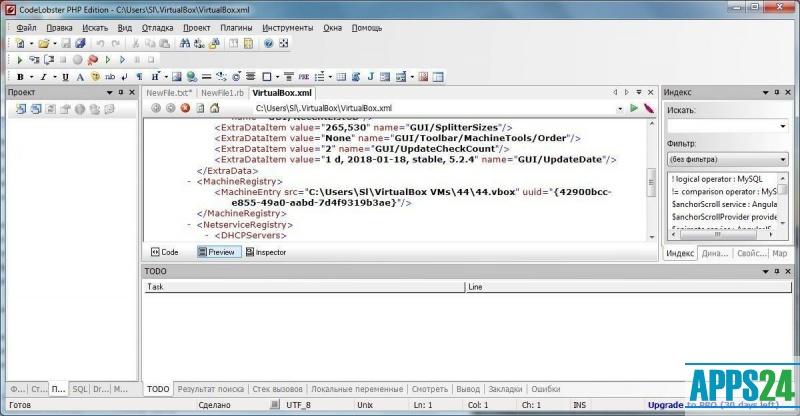Open the Искать search combo box dropdown
Screen dimensions: 800x416
783,126
